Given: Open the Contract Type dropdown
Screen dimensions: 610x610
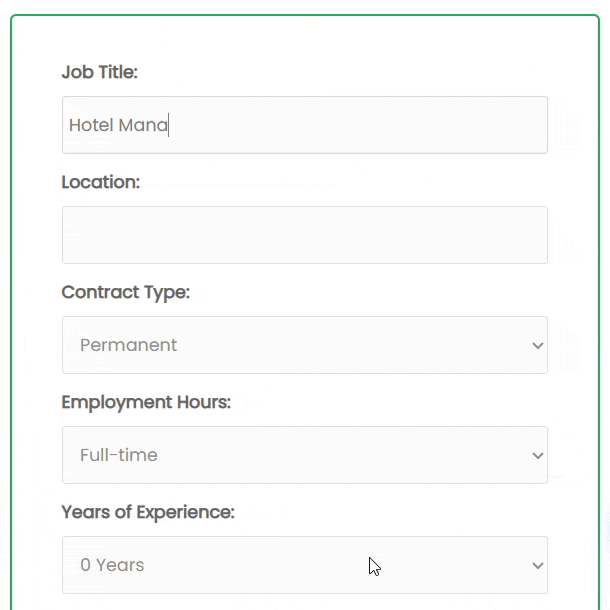Looking at the screenshot, I should [x=304, y=345].
